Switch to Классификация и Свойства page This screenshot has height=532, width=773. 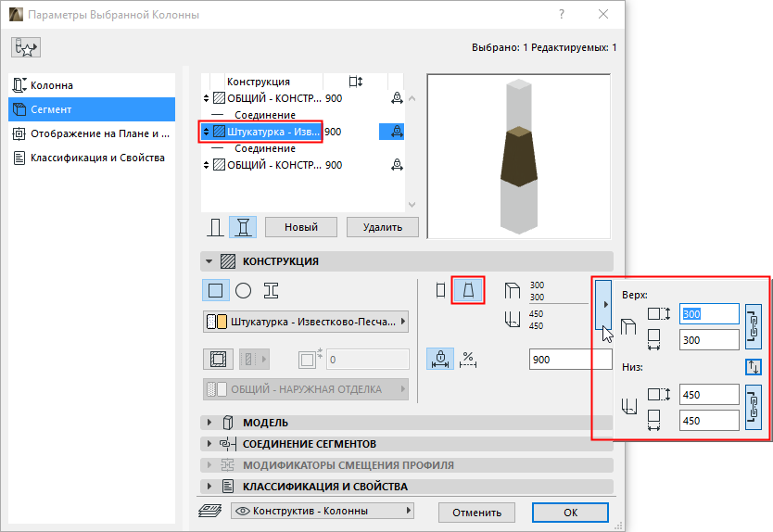point(92,158)
